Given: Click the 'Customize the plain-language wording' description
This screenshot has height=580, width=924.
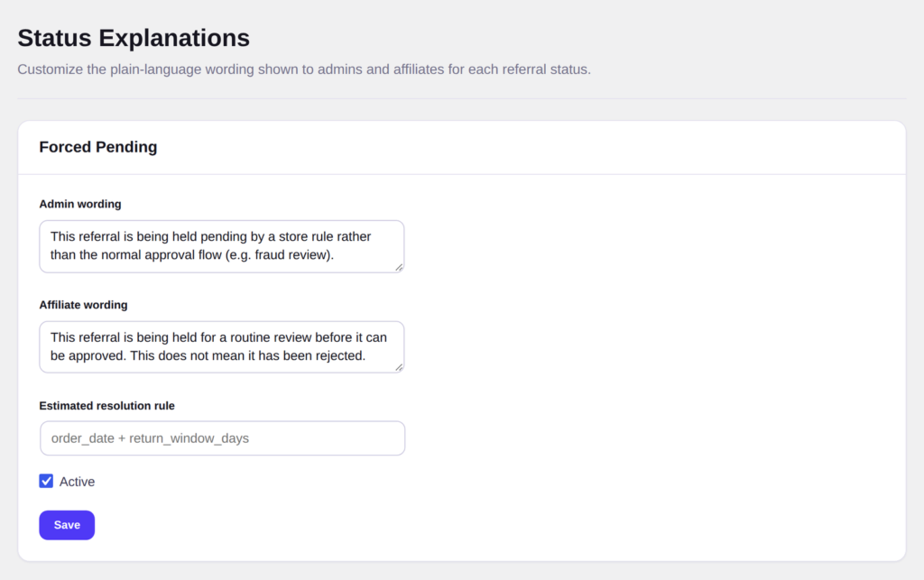Looking at the screenshot, I should click(x=303, y=69).
